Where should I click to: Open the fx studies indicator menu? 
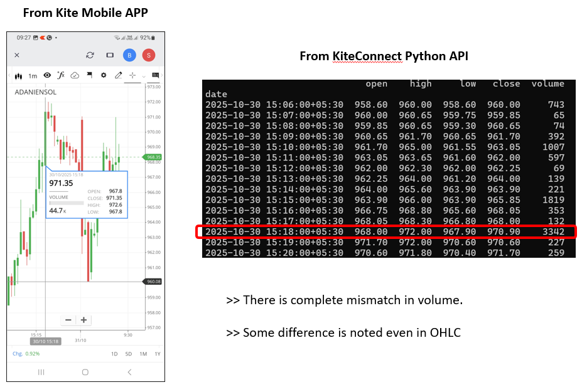[61, 75]
